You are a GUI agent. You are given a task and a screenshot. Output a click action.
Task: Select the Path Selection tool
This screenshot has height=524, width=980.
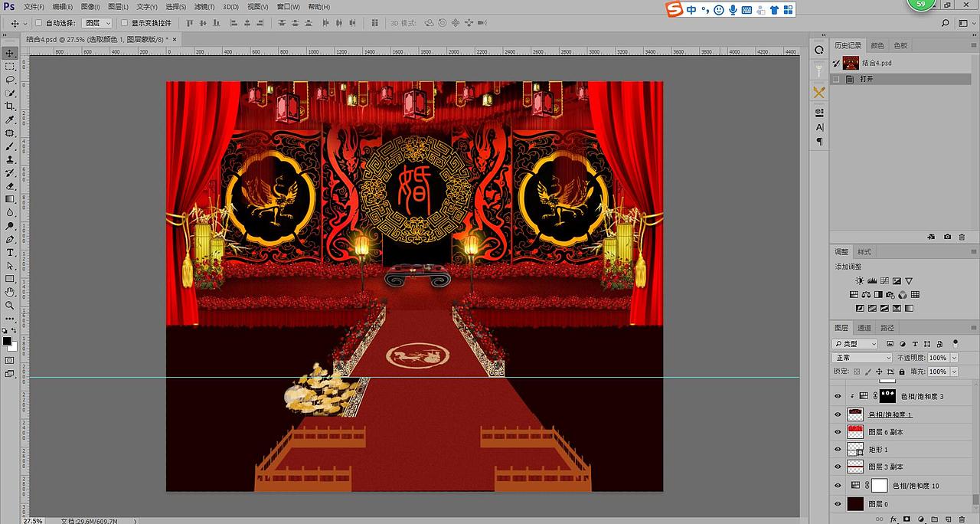coord(10,266)
